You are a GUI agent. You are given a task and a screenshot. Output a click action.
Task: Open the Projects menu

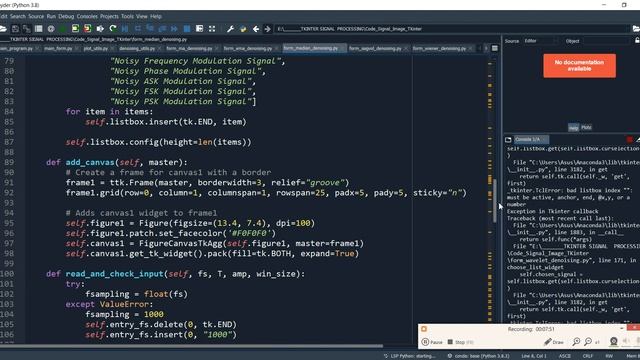[x=109, y=16]
